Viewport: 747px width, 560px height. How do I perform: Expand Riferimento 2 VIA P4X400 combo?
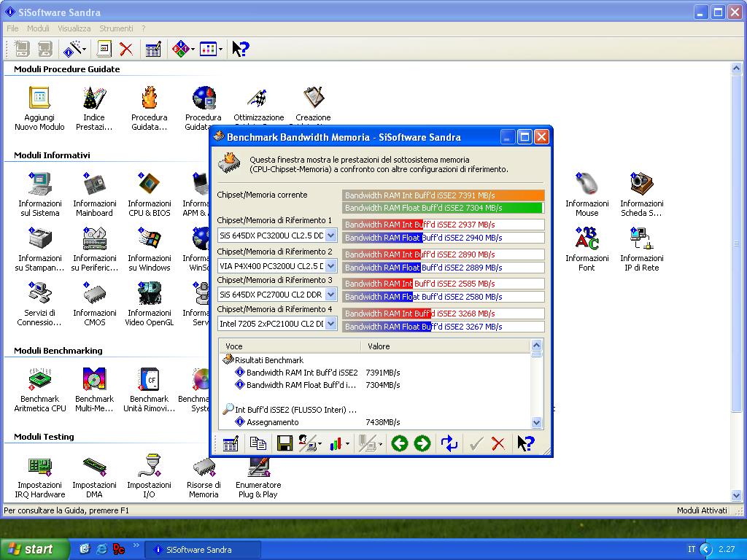(x=330, y=265)
